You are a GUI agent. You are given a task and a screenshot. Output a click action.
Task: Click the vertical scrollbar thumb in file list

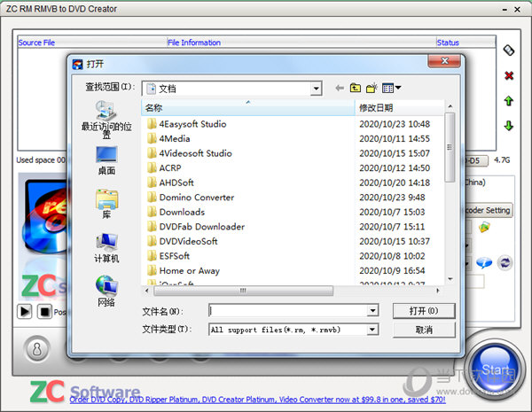[x=450, y=147]
